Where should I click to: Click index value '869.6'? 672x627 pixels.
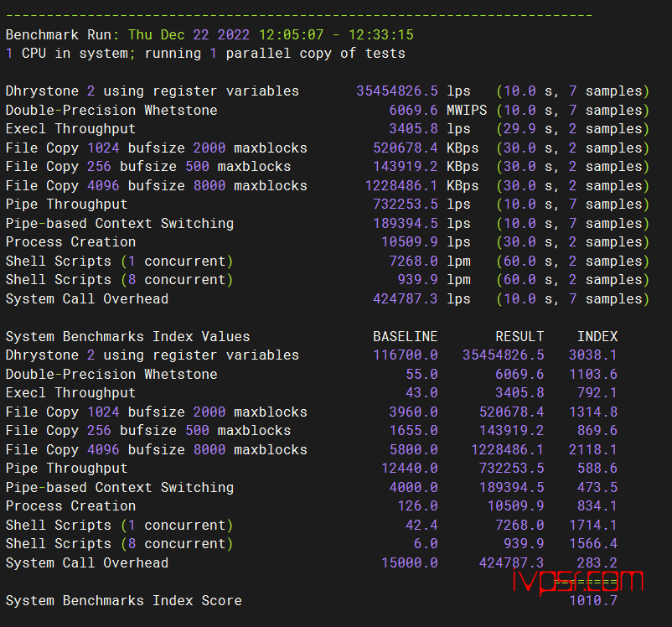(x=597, y=431)
